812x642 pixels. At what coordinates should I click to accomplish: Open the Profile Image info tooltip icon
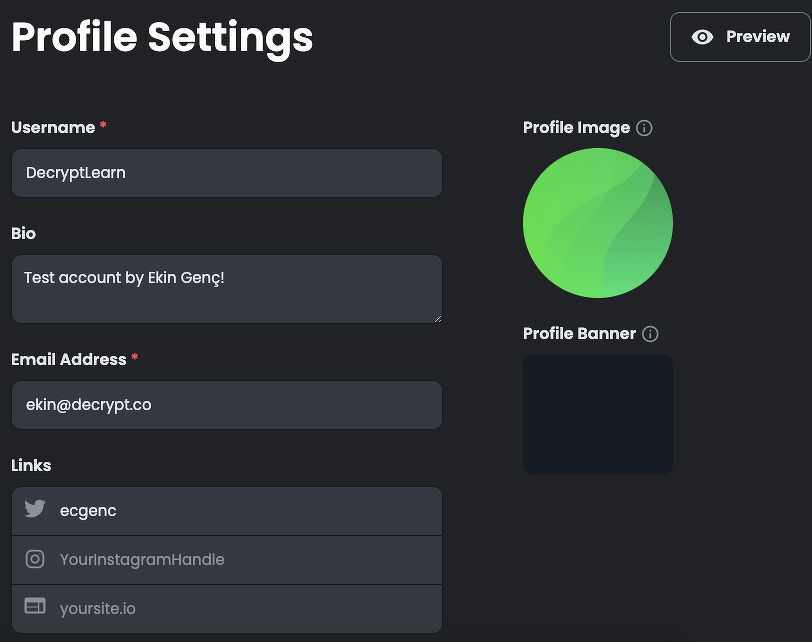tap(644, 128)
